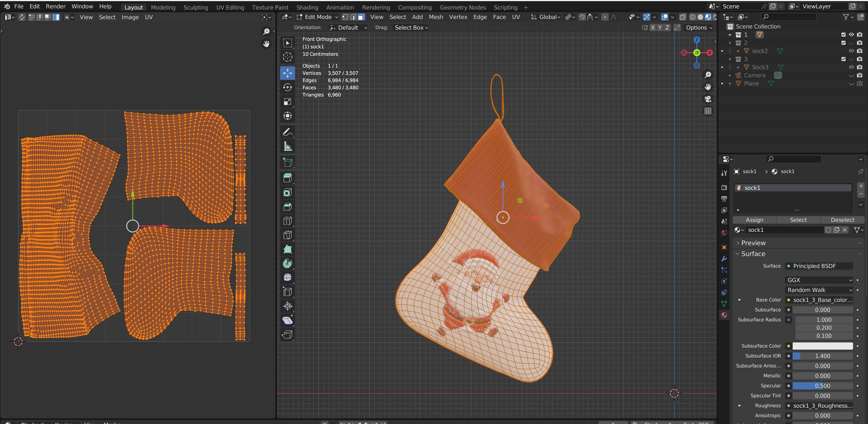Expand the Preview panel
This screenshot has width=868, height=424.
point(753,243)
